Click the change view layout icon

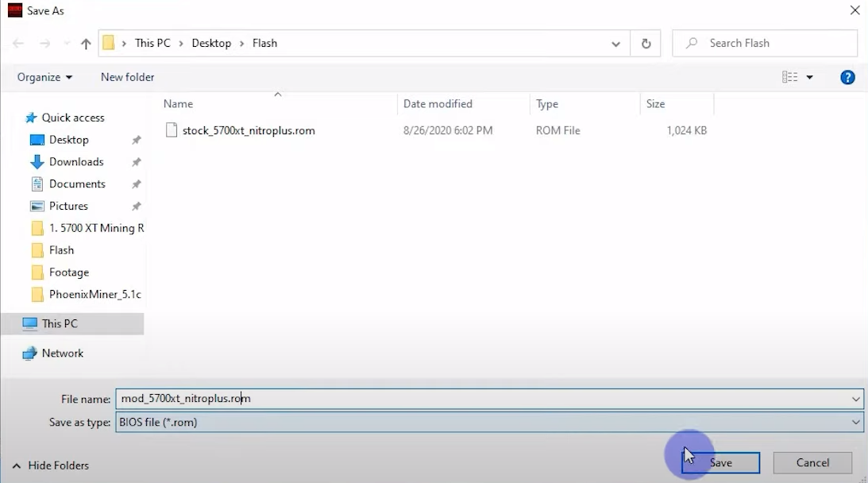click(x=789, y=77)
